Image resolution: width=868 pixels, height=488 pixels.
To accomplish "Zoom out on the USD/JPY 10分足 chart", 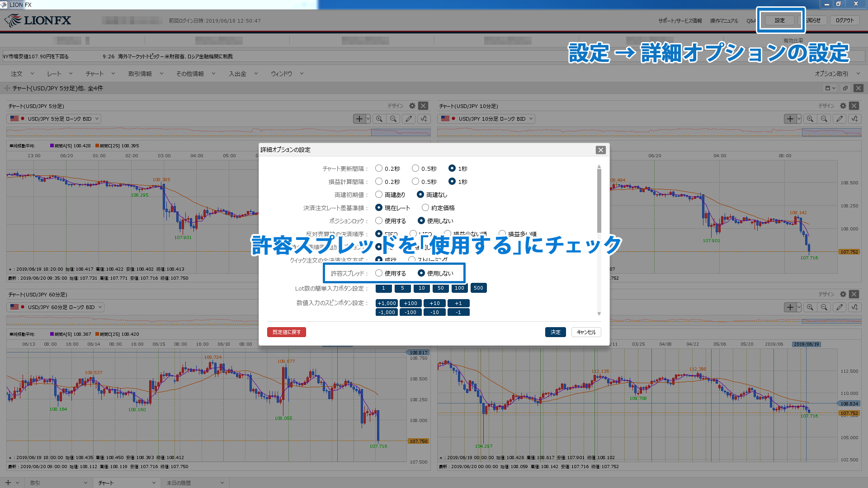I will pos(825,119).
